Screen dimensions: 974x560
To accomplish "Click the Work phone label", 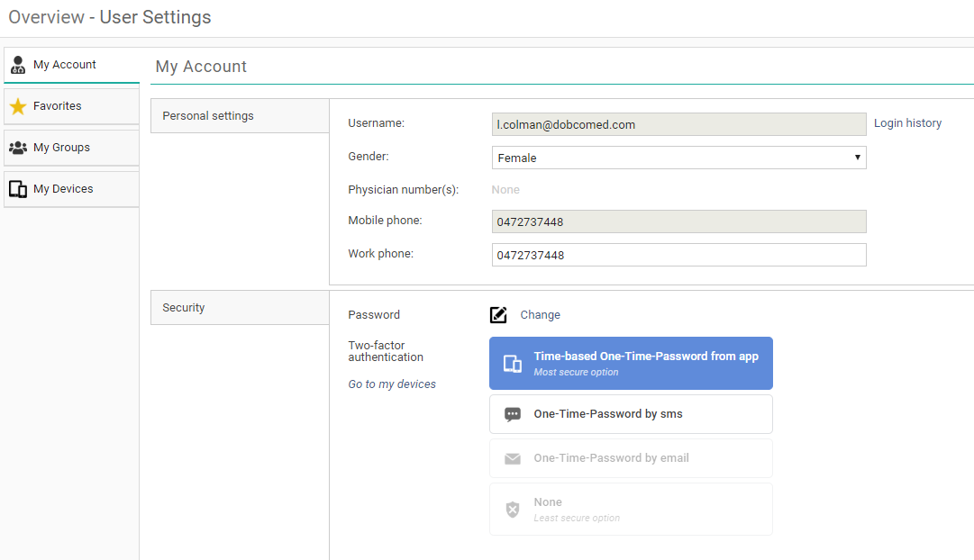I will click(381, 254).
